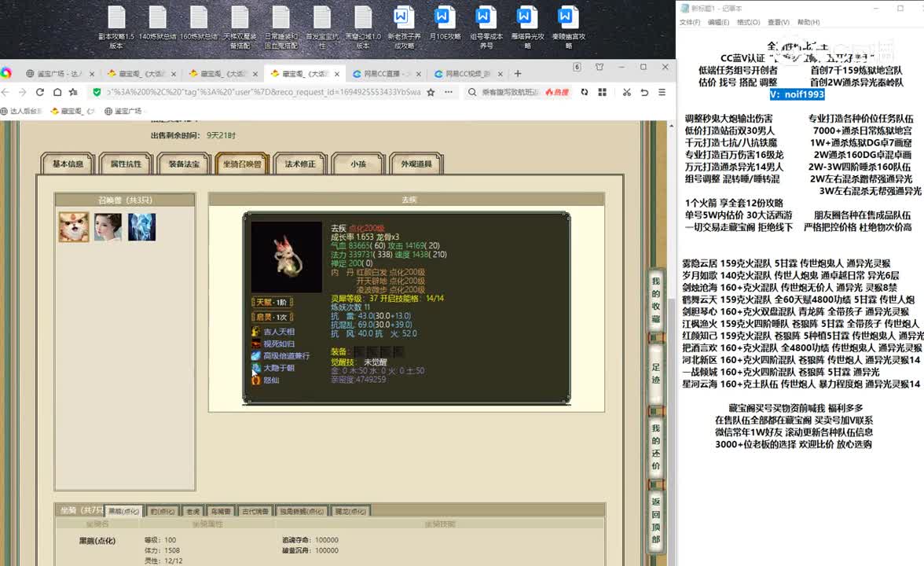This screenshot has width=924, height=566.
Task: Click the 热搜 hot search button
Action: (x=558, y=92)
